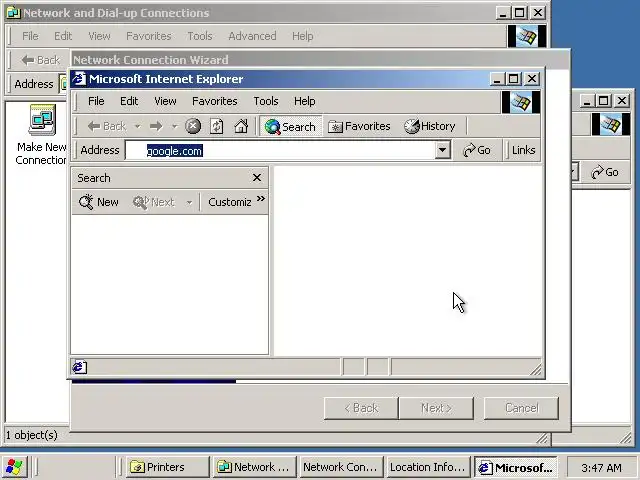Click Back in Network and Dial-up Connections toolbar

(41, 60)
